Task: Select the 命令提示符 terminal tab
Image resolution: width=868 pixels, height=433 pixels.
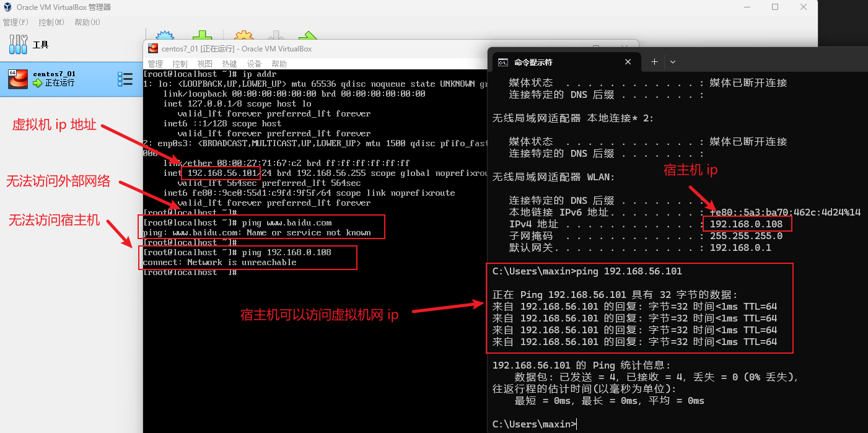Action: tap(566, 62)
